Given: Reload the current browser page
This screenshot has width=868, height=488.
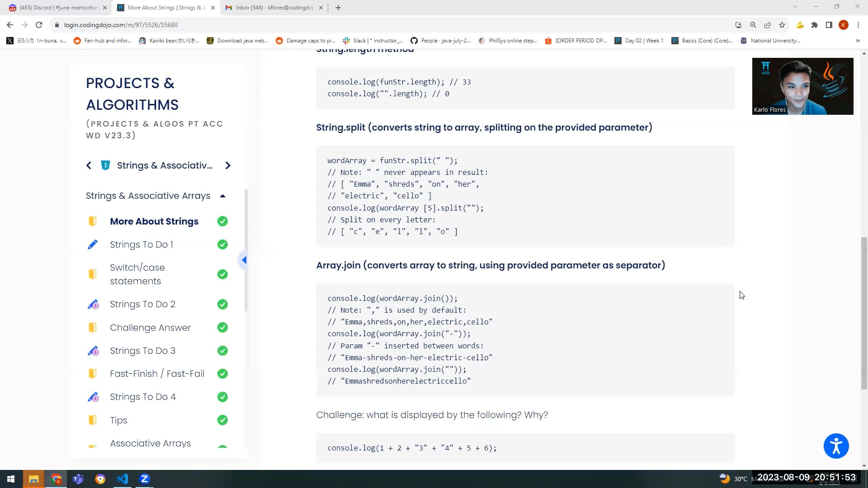Looking at the screenshot, I should pyautogui.click(x=39, y=25).
